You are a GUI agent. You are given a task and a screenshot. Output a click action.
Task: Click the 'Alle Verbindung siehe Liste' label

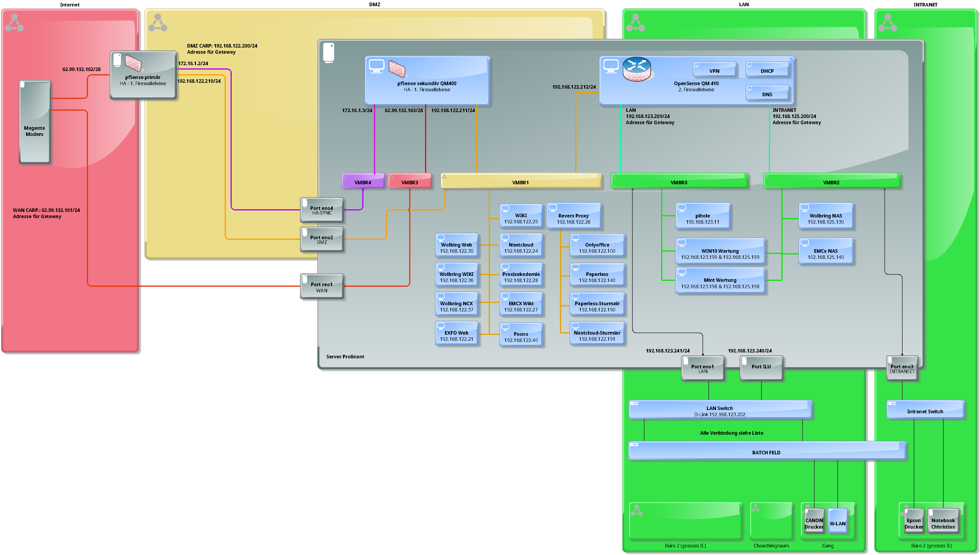coord(732,433)
